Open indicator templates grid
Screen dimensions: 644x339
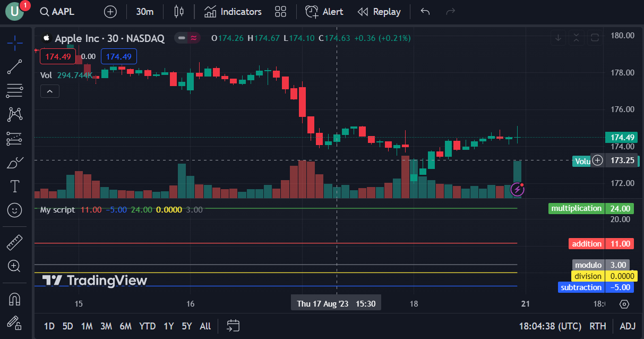[281, 12]
